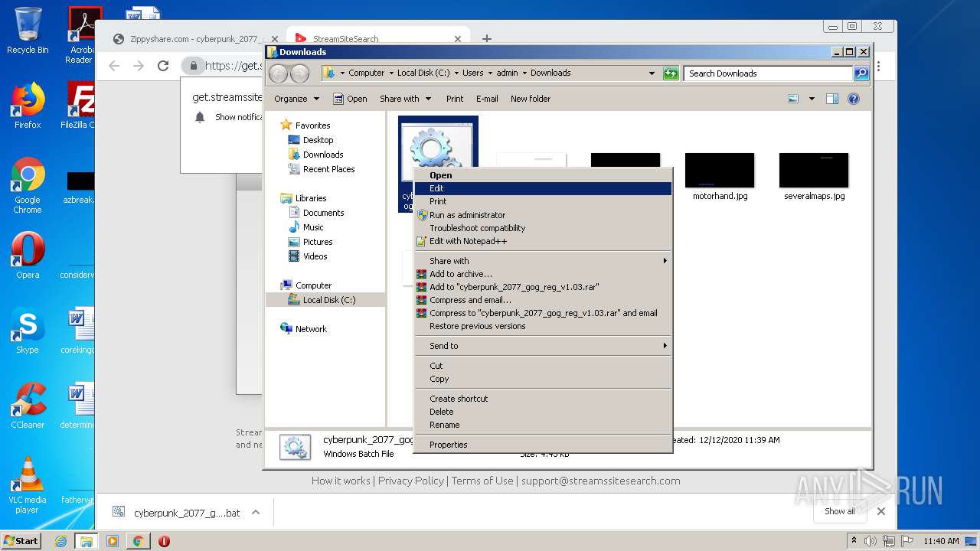Click the search magnifier in Downloads window
The height and width of the screenshot is (551, 980).
(861, 73)
